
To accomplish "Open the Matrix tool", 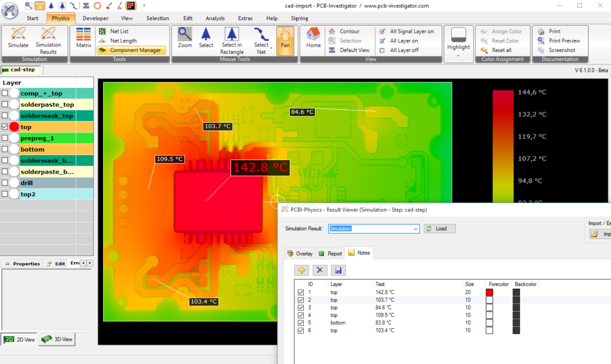I will (x=84, y=38).
